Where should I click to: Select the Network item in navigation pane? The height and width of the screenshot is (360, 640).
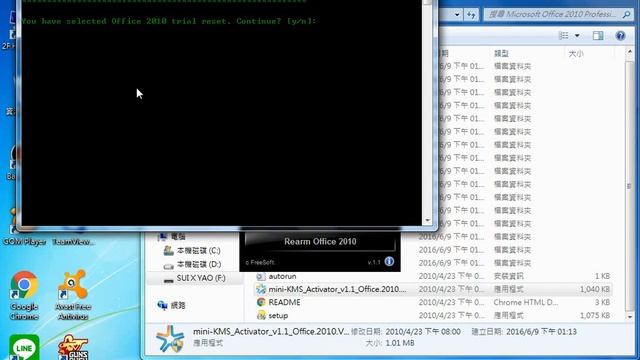[x=171, y=305]
